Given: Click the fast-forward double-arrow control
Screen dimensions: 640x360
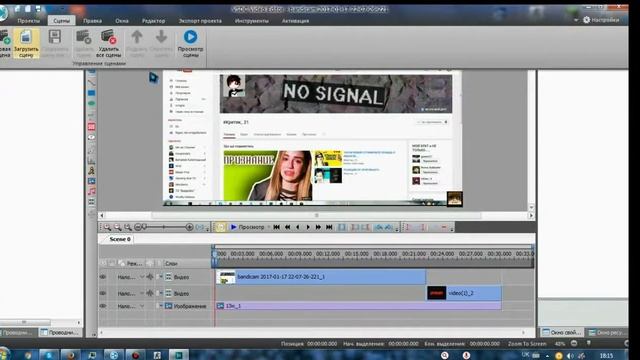Looking at the screenshot, I should pyautogui.click(x=318, y=227).
